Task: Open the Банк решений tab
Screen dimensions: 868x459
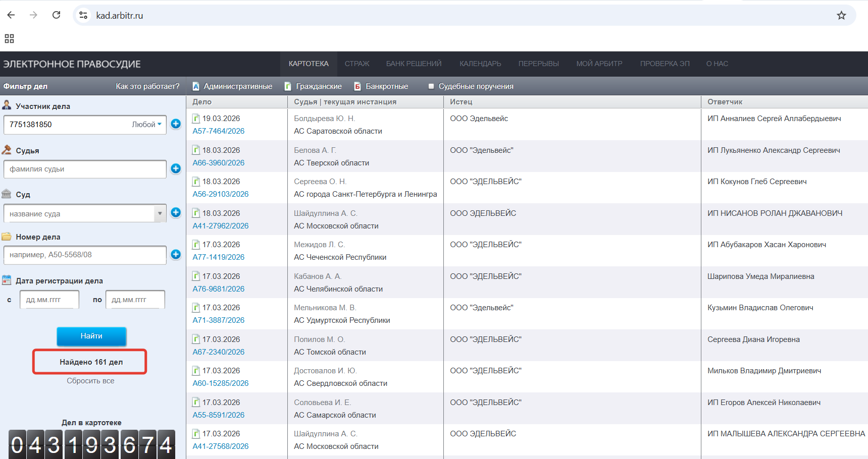Action: pyautogui.click(x=414, y=64)
